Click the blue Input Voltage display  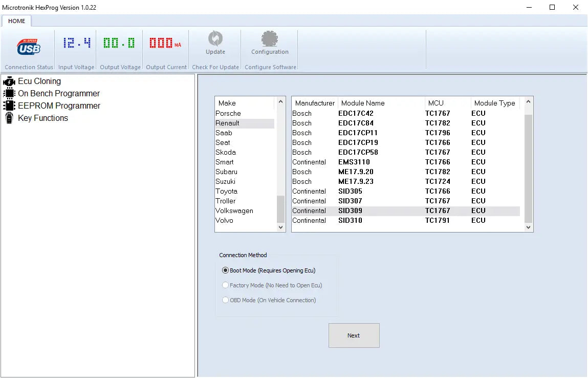[77, 44]
